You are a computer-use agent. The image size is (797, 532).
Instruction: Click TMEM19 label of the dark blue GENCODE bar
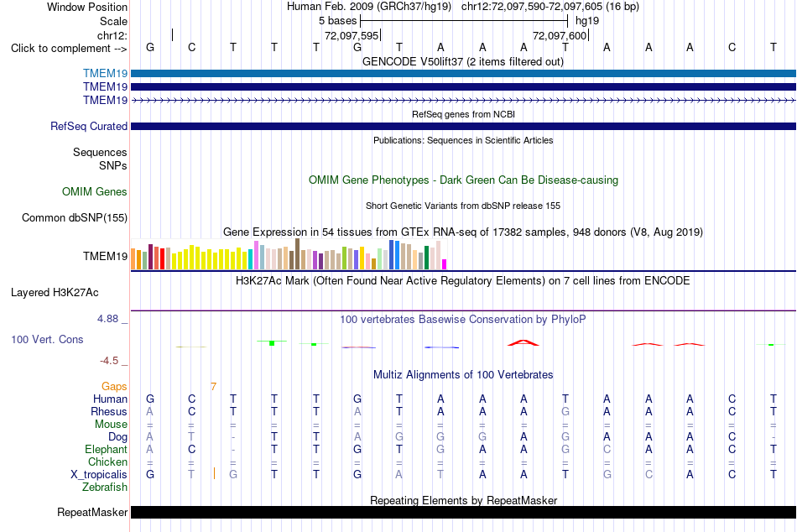[x=105, y=87]
